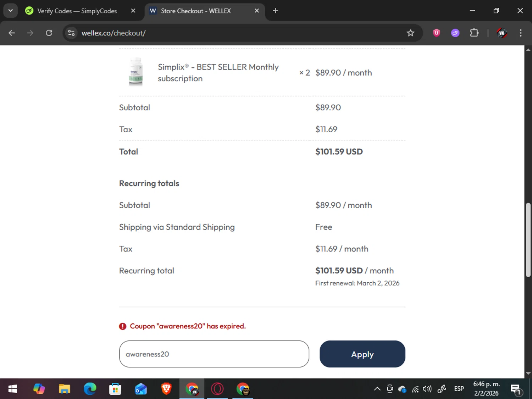This screenshot has width=532, height=399.
Task: Click "First renewal: March 2, 2026" text
Action: 357,283
